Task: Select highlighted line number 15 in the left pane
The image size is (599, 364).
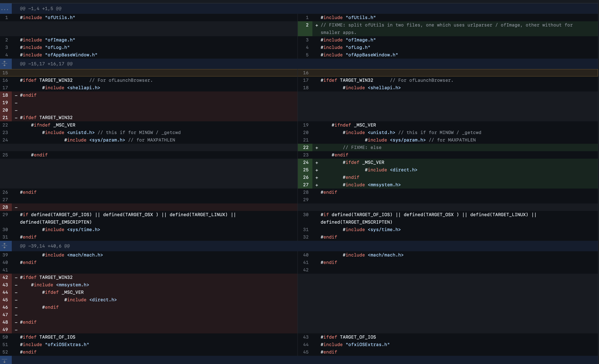Action: (5, 73)
